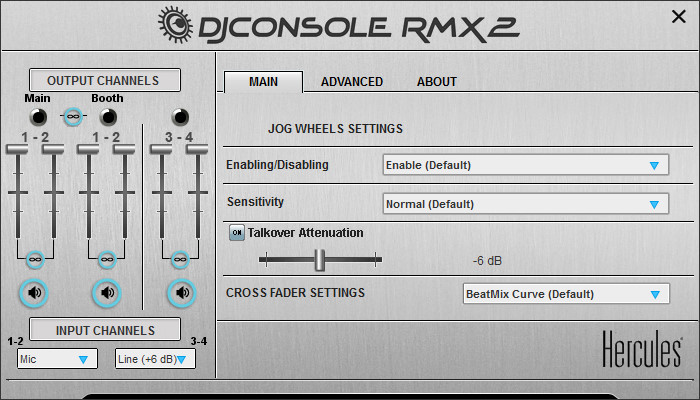700x400 pixels.
Task: Open the input 3-4 Line (+6 dB) dropdown
Action: (x=155, y=359)
